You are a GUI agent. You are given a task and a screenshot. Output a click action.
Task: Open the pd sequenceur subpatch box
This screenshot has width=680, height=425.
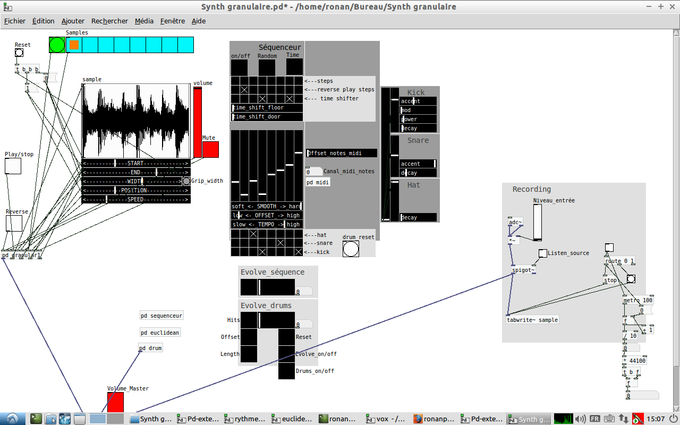tap(161, 314)
